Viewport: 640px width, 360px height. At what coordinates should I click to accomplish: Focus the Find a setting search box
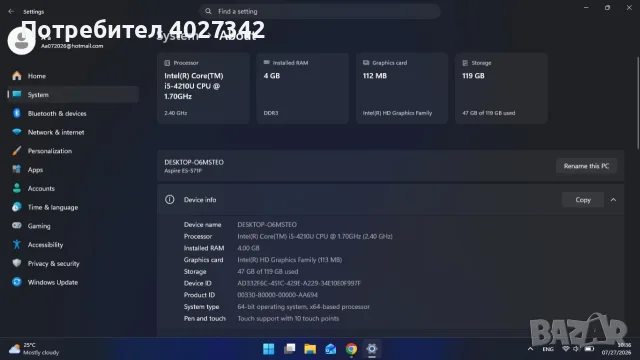pos(320,11)
